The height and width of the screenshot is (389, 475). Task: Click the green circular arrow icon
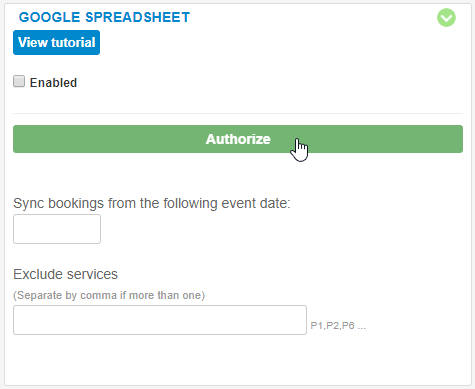[446, 18]
